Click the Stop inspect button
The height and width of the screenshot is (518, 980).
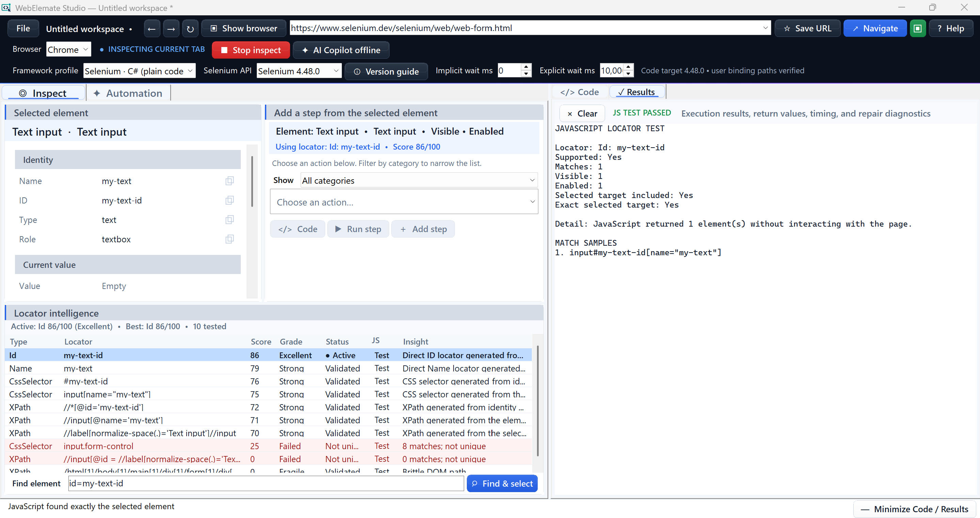(x=251, y=50)
